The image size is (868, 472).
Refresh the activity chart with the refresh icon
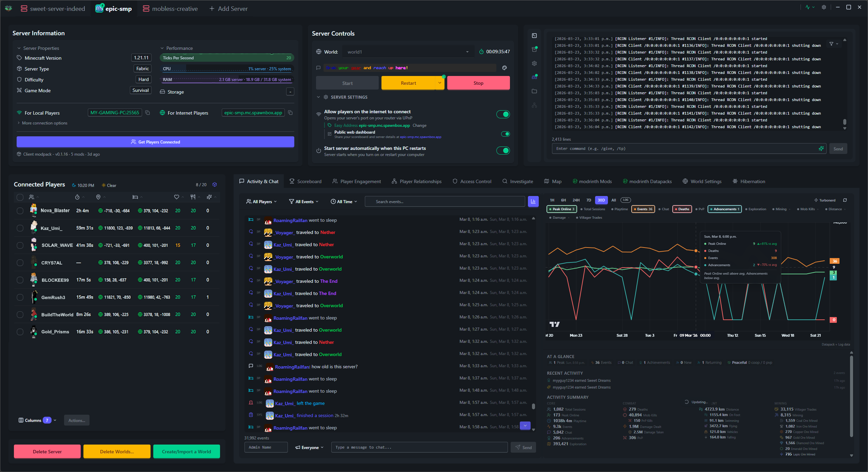point(845,200)
